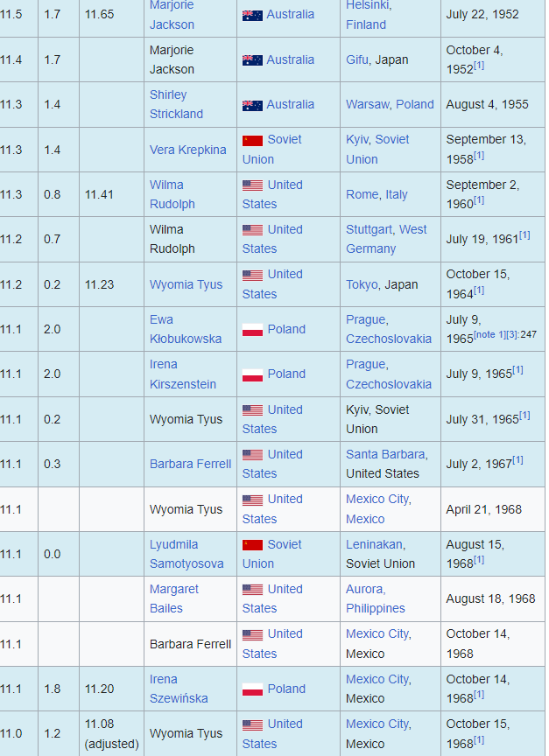Follow the Rome place link
This screenshot has width=549, height=756.
pos(362,194)
